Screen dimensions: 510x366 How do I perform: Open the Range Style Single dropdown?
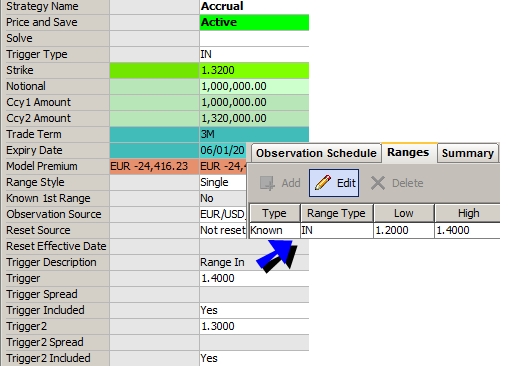tap(223, 182)
